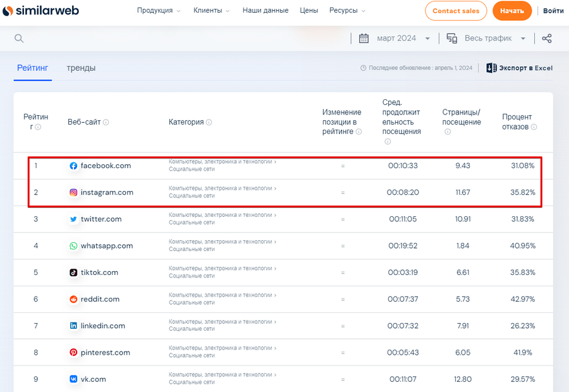The height and width of the screenshot is (392, 569).
Task: Click info icon beside Изменение позиции в рейтинге
Action: pos(359,132)
